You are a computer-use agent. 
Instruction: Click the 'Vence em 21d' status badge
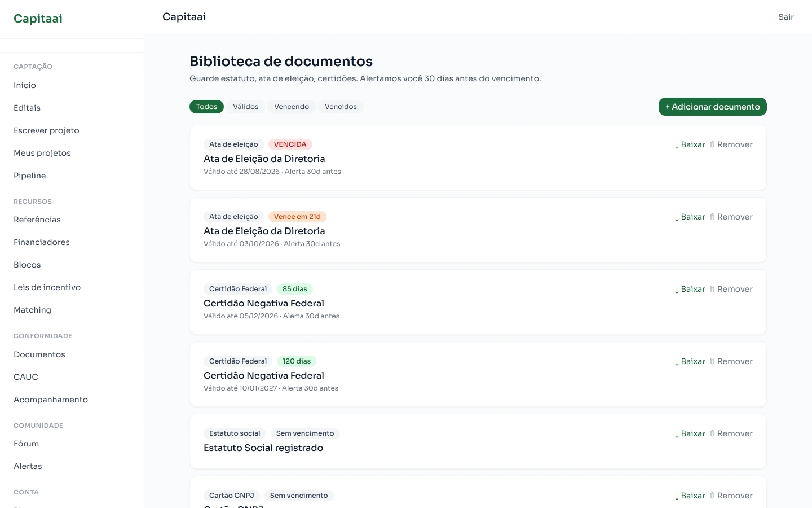(297, 217)
